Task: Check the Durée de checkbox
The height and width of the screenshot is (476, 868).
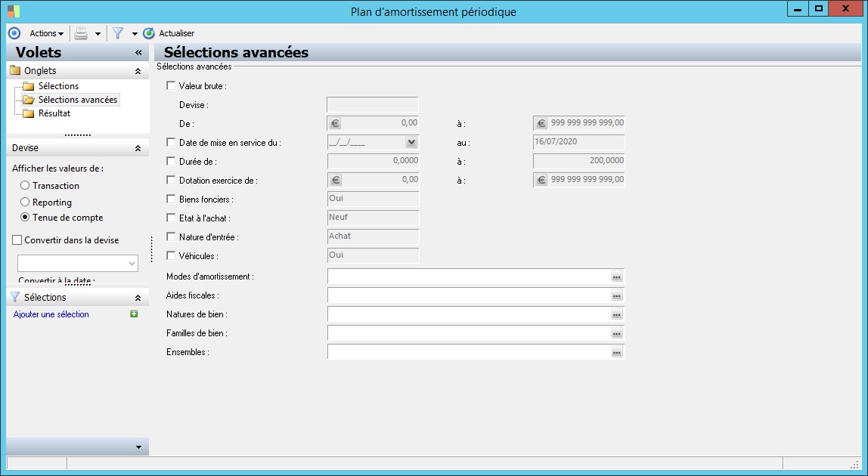Action: point(171,161)
